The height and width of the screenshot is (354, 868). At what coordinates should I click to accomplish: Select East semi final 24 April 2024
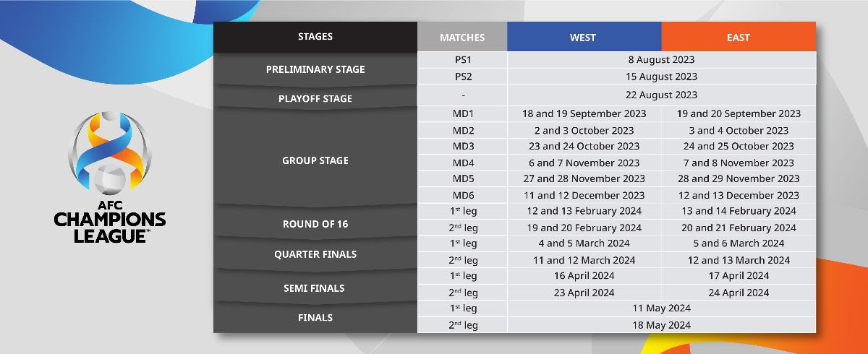pyautogui.click(x=738, y=293)
